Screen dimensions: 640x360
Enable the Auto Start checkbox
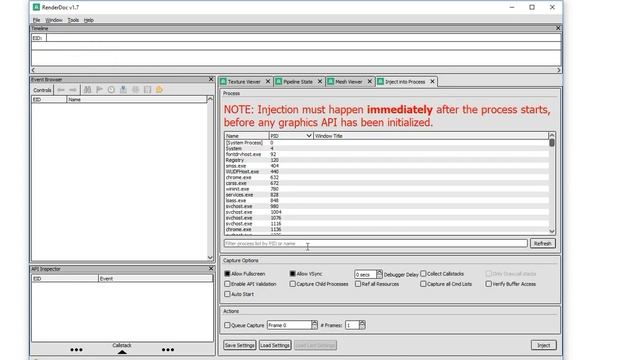coord(227,294)
